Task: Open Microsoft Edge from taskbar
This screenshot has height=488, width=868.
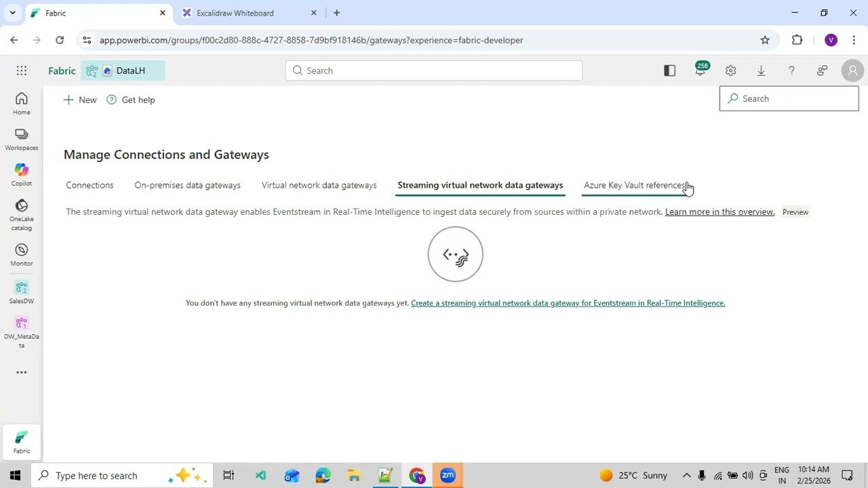Action: coord(323,475)
